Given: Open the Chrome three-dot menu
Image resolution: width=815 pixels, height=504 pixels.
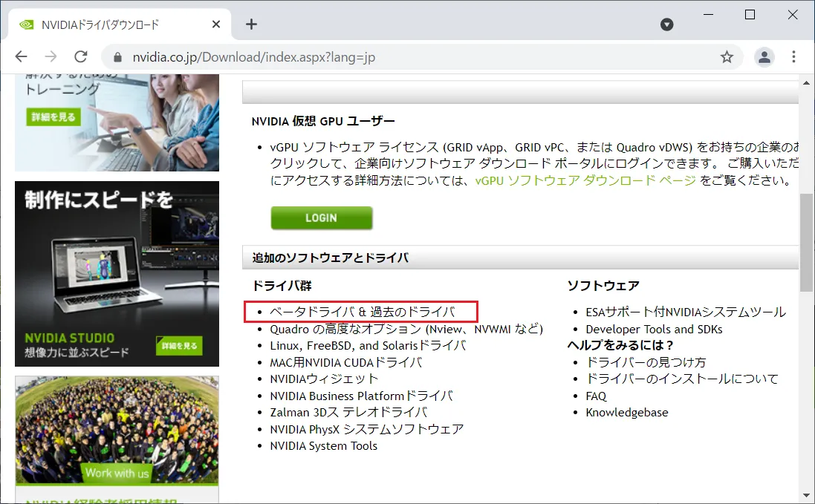Looking at the screenshot, I should pyautogui.click(x=793, y=56).
